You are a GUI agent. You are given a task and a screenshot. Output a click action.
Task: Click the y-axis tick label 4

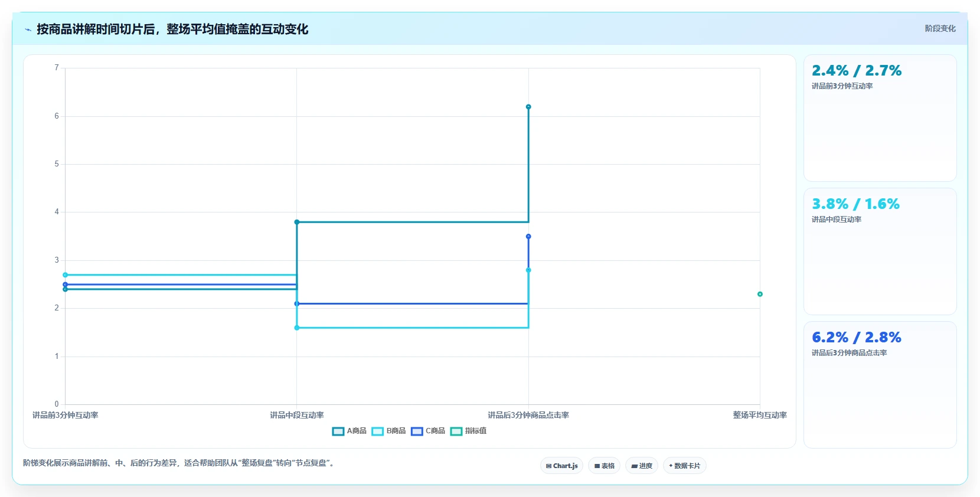coord(57,212)
